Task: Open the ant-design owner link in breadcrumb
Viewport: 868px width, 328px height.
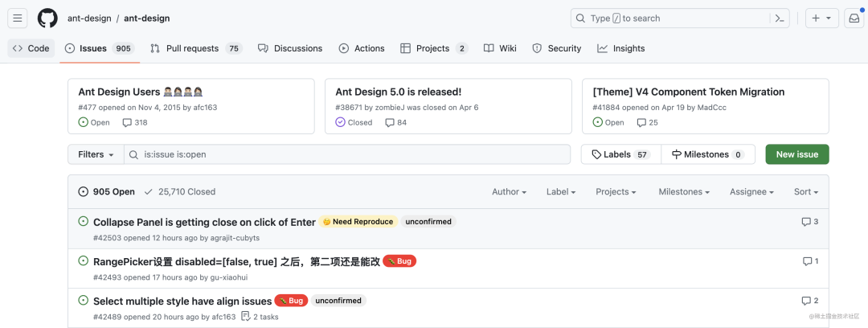Action: pos(89,18)
